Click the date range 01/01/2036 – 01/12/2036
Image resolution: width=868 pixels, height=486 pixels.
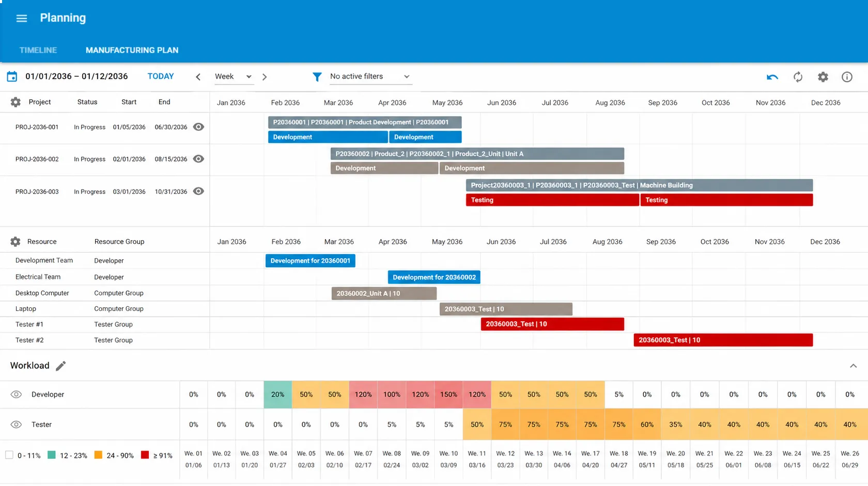76,76
